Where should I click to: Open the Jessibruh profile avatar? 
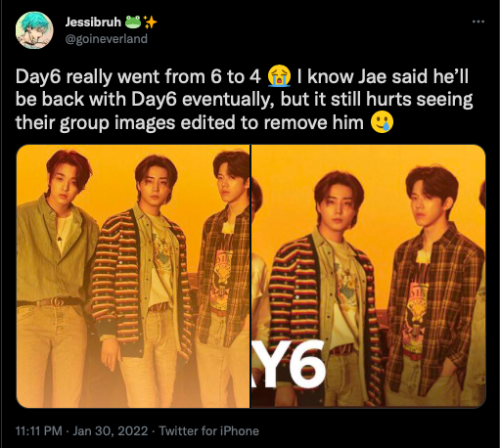click(x=34, y=30)
